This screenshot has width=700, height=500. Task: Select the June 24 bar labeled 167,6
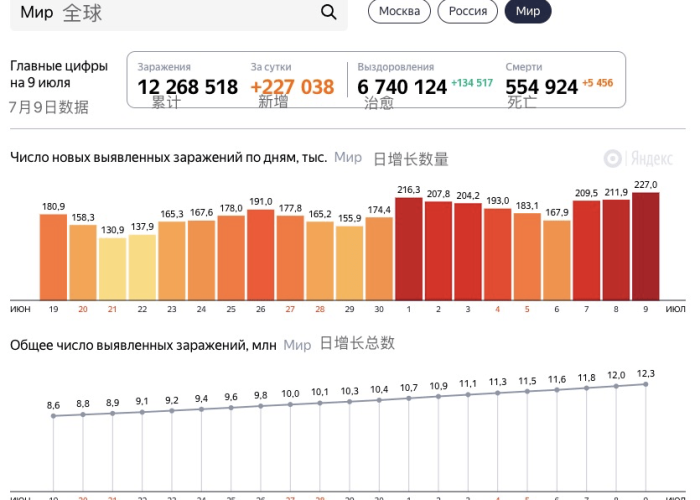[201, 260]
